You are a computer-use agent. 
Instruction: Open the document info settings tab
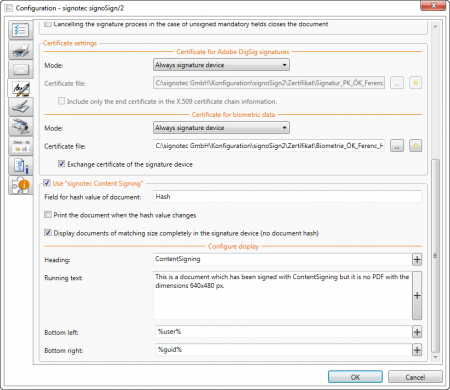[x=20, y=165]
